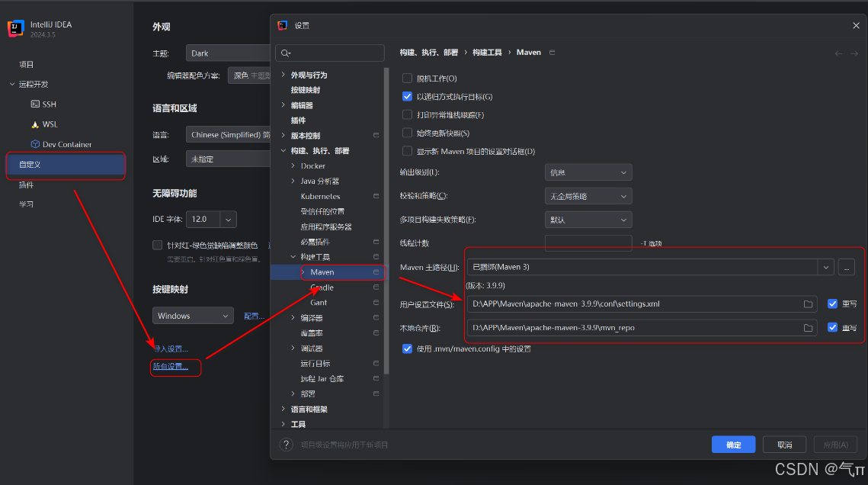Select 学习 in welcome sidebar
This screenshot has height=485, width=868.
click(27, 204)
